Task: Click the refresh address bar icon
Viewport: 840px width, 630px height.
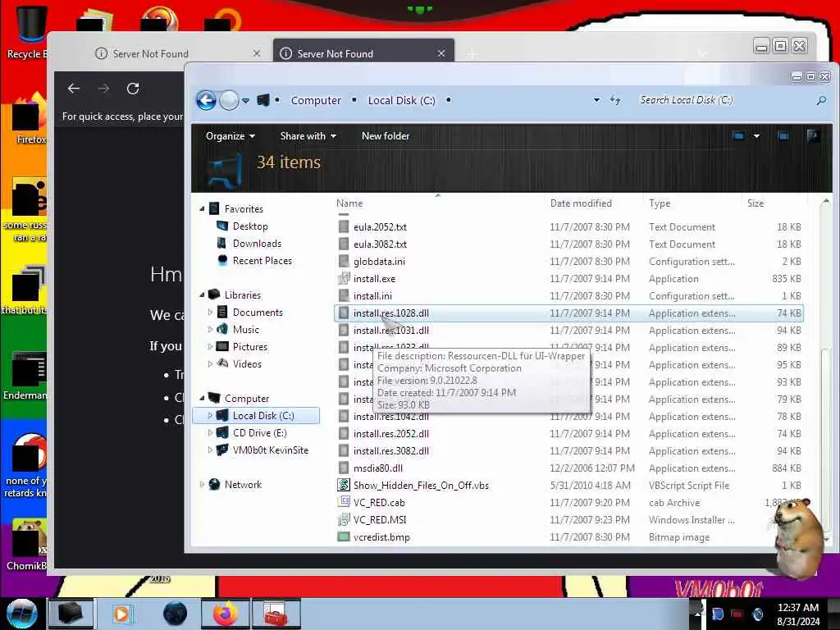Action: (x=615, y=100)
